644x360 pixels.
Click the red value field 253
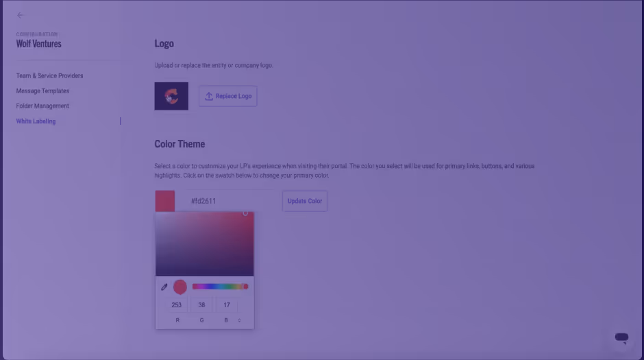click(x=177, y=305)
